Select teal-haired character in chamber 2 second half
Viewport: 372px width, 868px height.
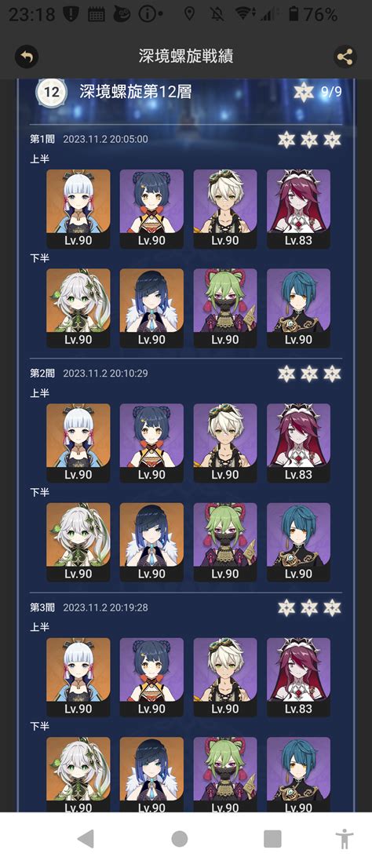click(x=298, y=542)
